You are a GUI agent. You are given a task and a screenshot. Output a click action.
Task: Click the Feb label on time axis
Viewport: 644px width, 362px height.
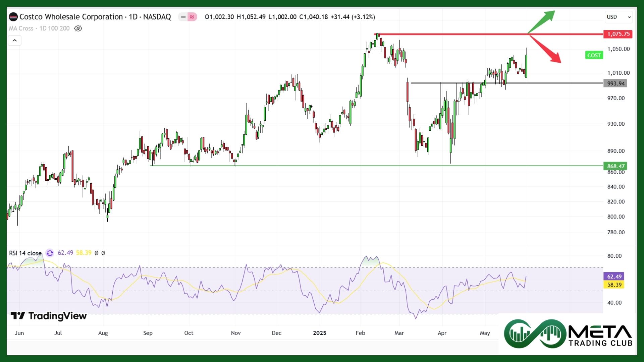360,333
